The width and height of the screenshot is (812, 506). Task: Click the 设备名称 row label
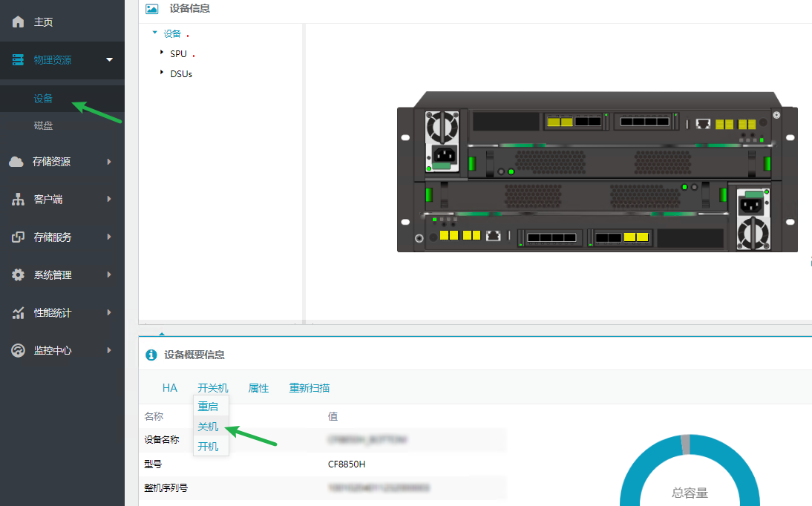(162, 440)
